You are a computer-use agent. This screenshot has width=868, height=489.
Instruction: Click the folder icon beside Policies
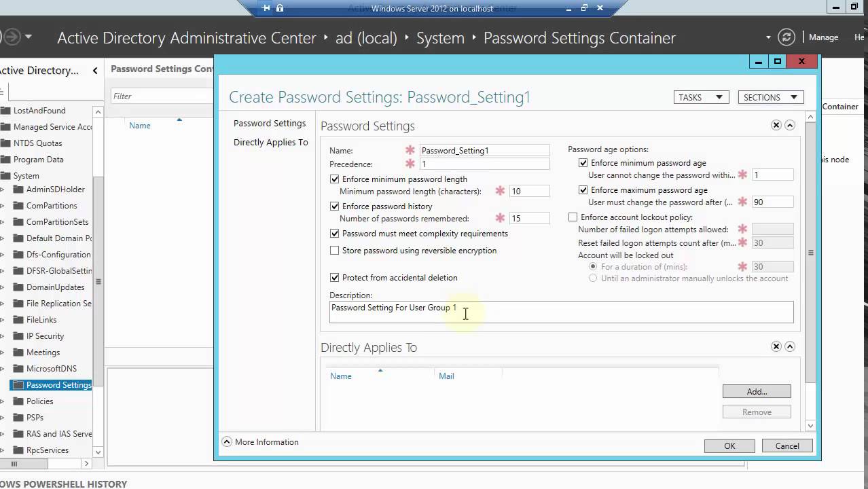(x=18, y=401)
